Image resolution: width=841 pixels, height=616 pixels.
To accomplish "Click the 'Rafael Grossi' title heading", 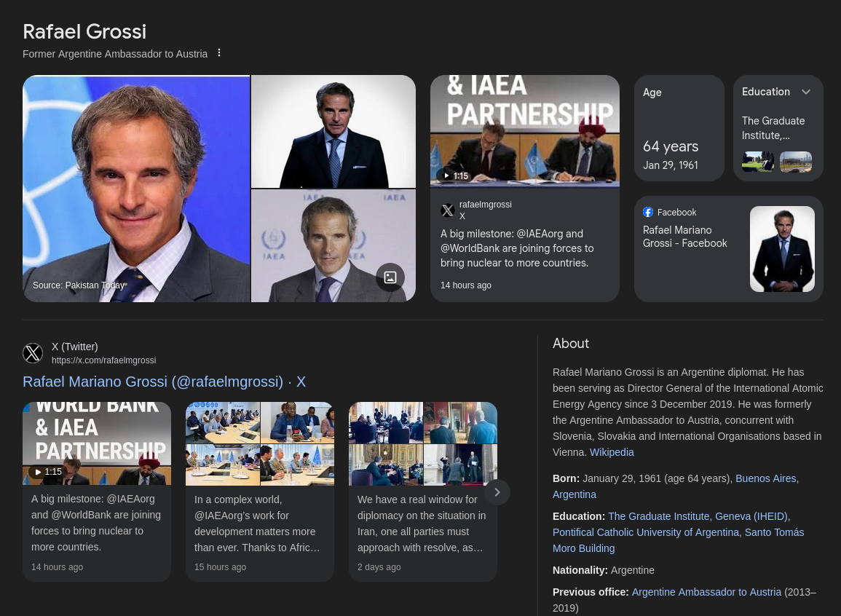I will (x=84, y=31).
